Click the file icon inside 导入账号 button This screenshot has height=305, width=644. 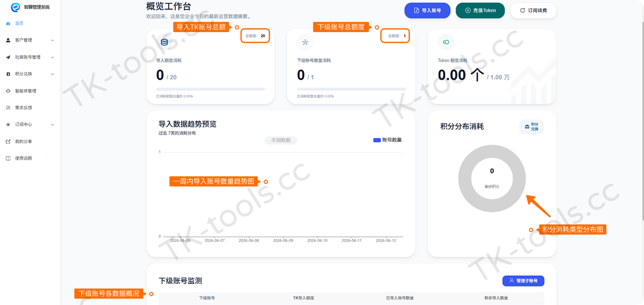pos(416,11)
